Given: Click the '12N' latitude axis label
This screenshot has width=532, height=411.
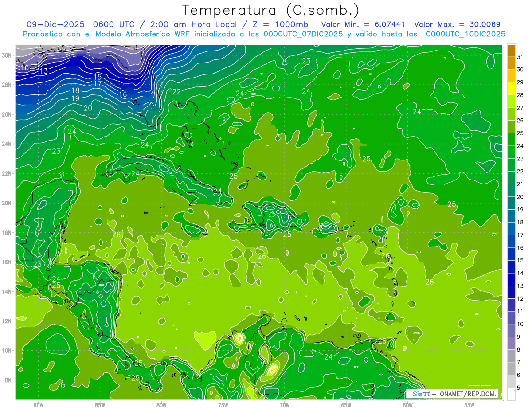Looking at the screenshot, I should pos(7,321).
